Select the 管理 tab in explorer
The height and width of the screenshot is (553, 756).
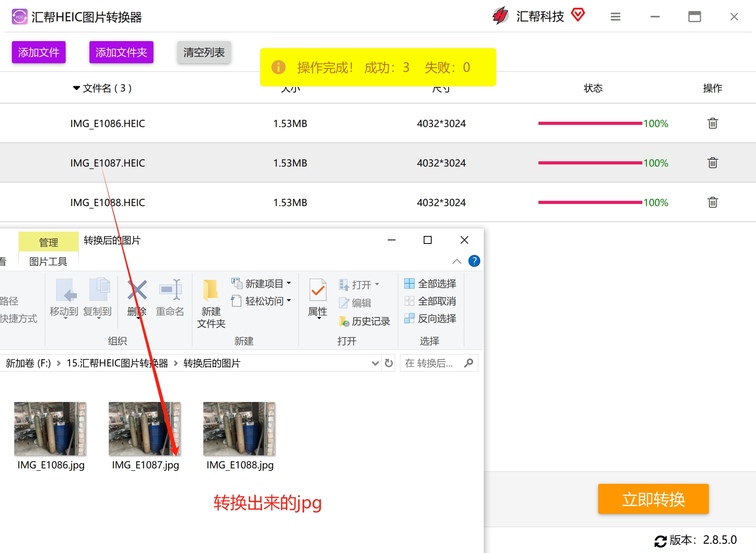pyautogui.click(x=48, y=242)
